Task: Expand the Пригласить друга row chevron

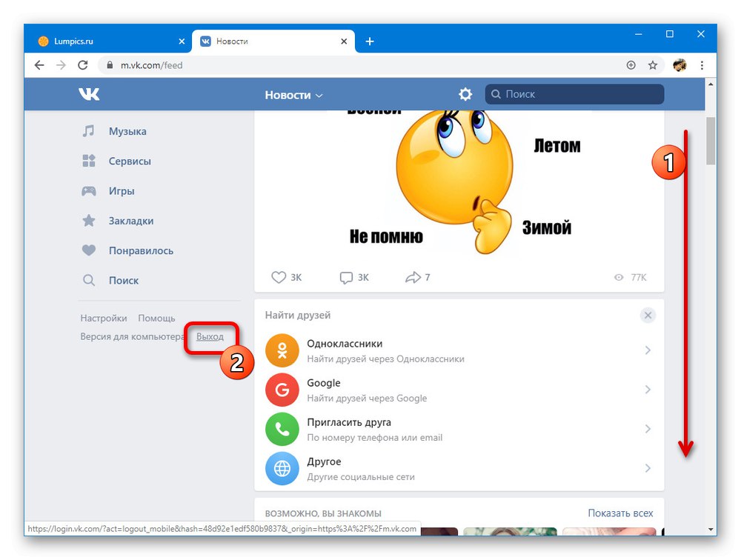Action: click(648, 429)
